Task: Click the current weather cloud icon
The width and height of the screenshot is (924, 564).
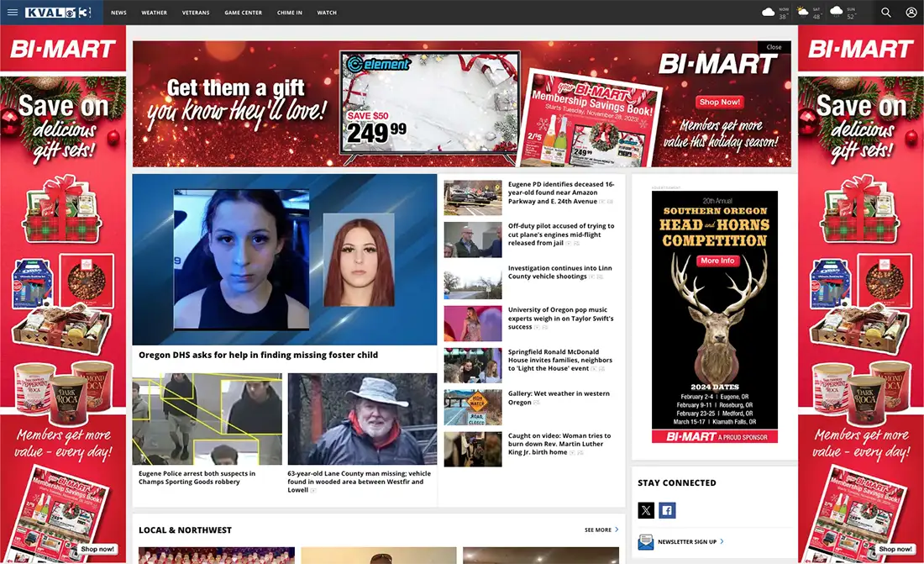Action: (x=769, y=12)
